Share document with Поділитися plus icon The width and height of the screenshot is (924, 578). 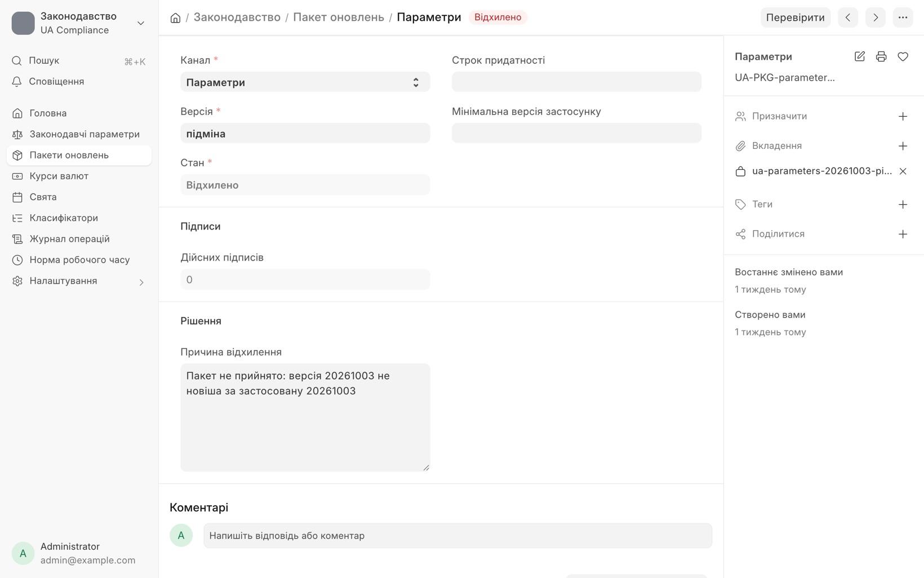903,234
